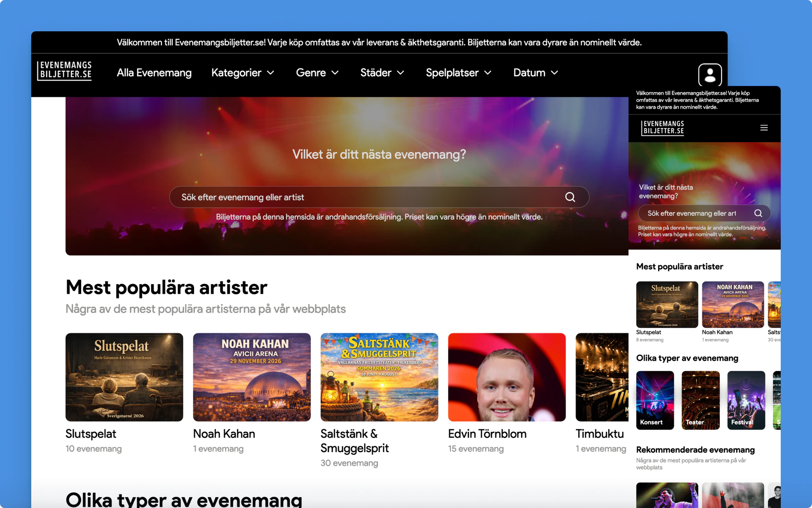Click the mobile Evenemangsbiljetter.se logo

pos(663,128)
